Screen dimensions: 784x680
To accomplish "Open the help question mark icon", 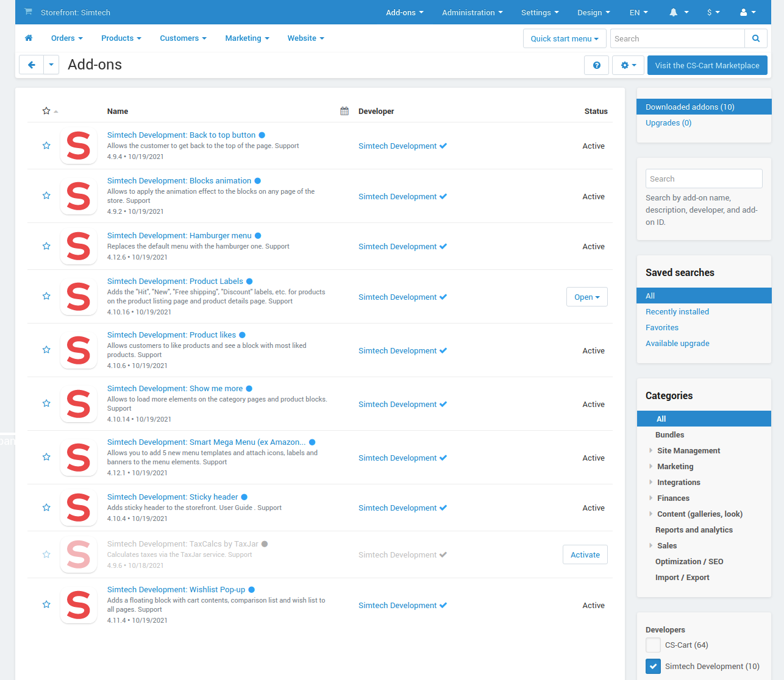I will click(x=596, y=65).
